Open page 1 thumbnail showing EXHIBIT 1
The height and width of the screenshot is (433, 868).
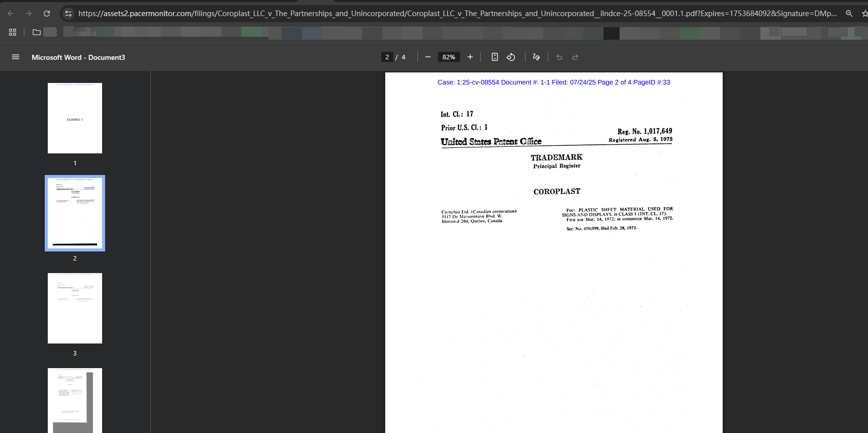pos(75,118)
